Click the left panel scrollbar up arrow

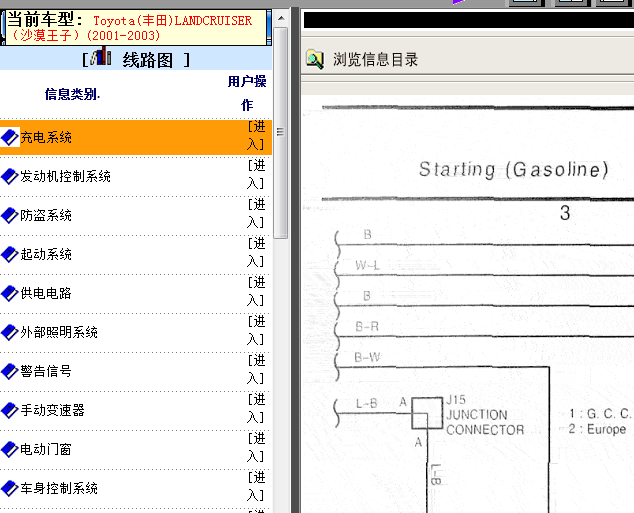[281, 18]
